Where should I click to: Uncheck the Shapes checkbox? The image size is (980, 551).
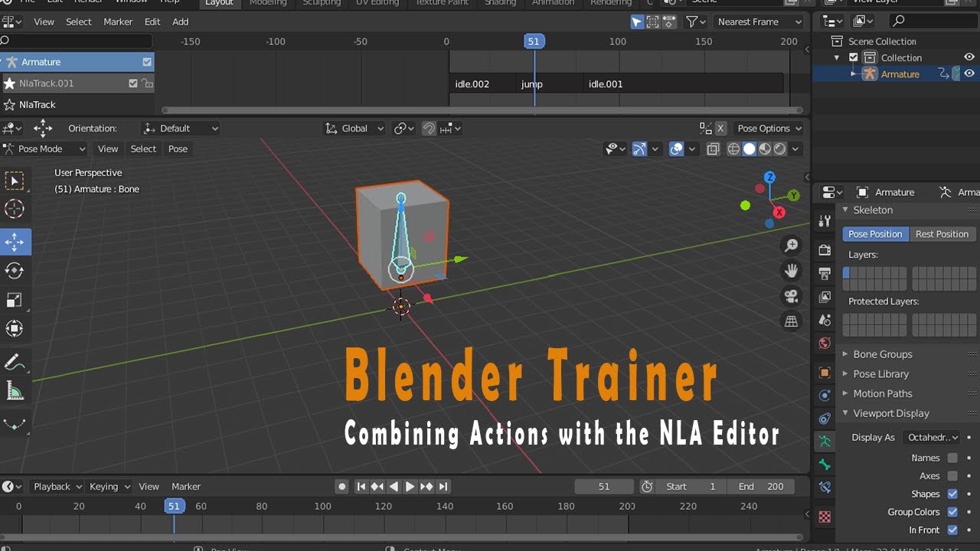pos(952,494)
